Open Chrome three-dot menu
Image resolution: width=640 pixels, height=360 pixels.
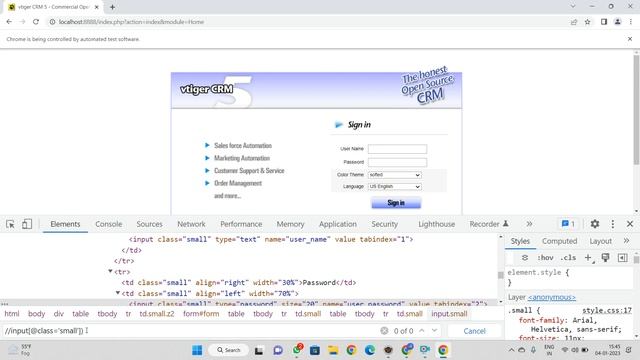[631, 22]
